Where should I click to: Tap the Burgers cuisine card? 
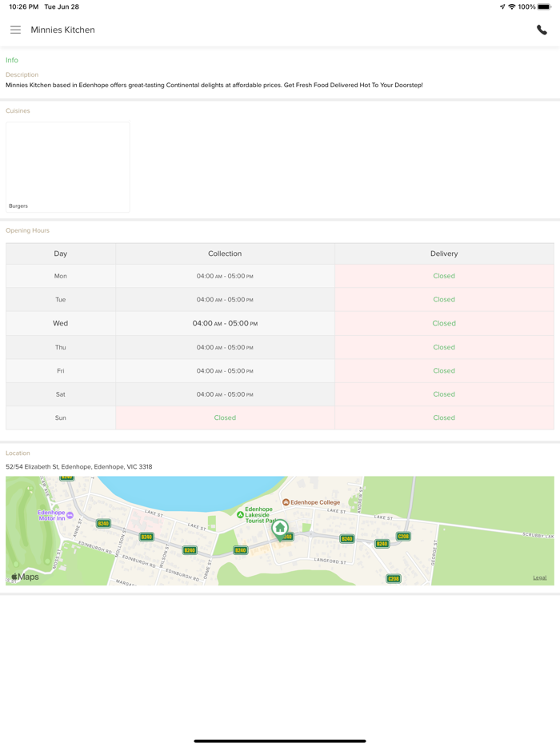(x=68, y=167)
